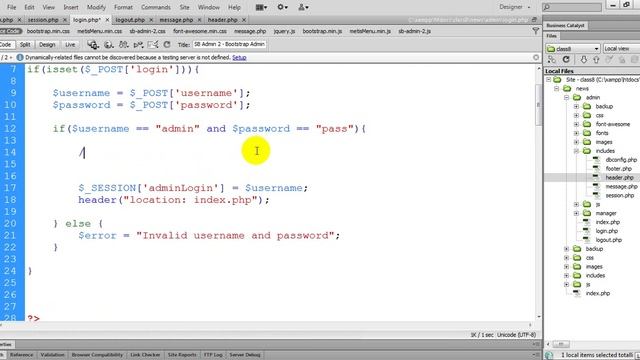Switch to Code view
The width and height of the screenshot is (640, 360).
coord(6,44)
